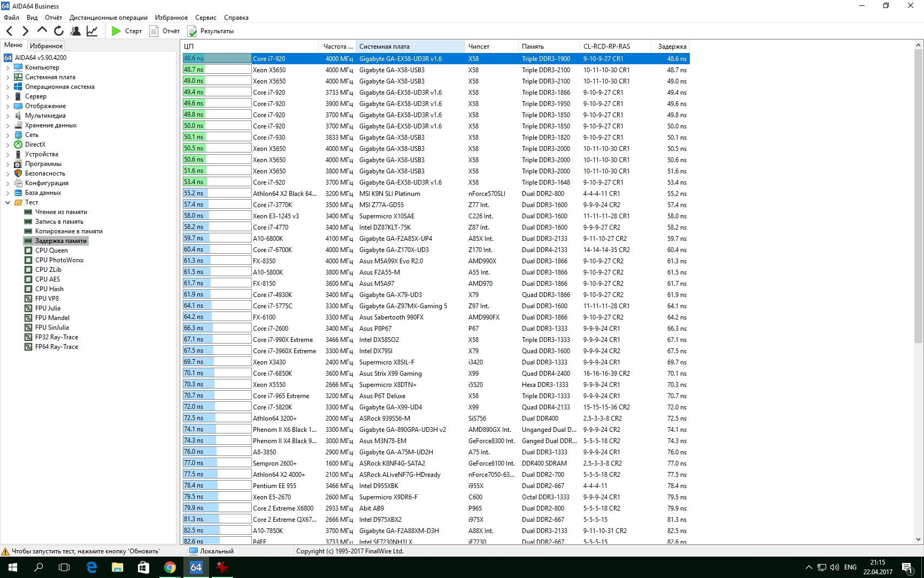This screenshot has width=924, height=578.
Task: Open the user management toolbar icon
Action: tap(75, 31)
